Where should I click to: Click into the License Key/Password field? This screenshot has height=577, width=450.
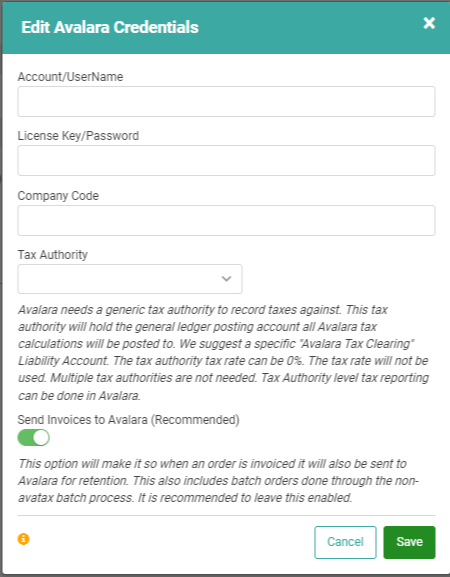coord(226,160)
